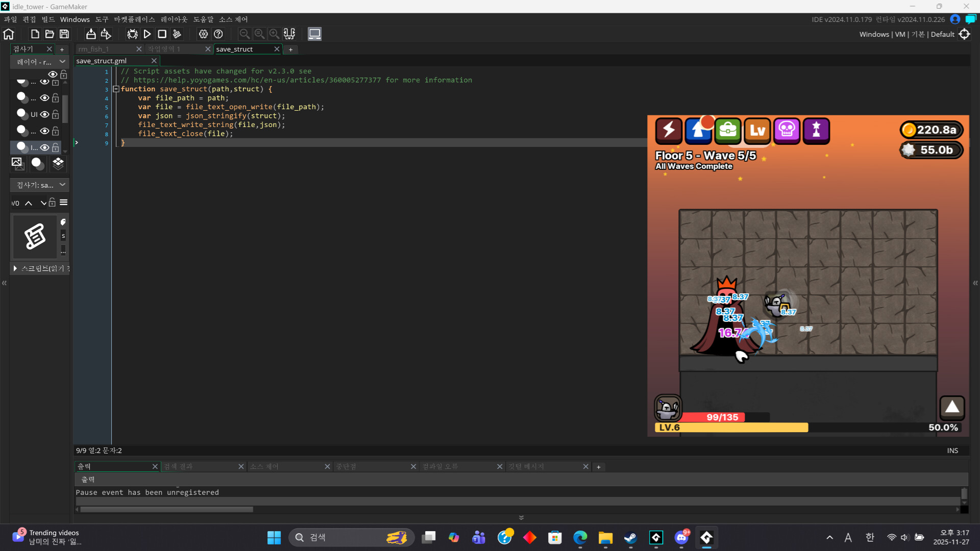Clean the project cache with the broom icon
The width and height of the screenshot is (980, 551).
177,34
